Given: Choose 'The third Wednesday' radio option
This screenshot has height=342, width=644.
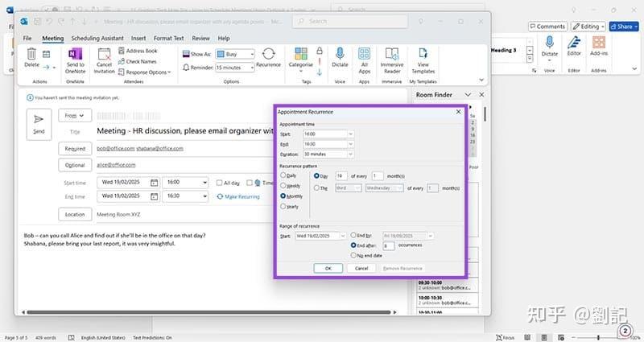Looking at the screenshot, I should tap(316, 187).
